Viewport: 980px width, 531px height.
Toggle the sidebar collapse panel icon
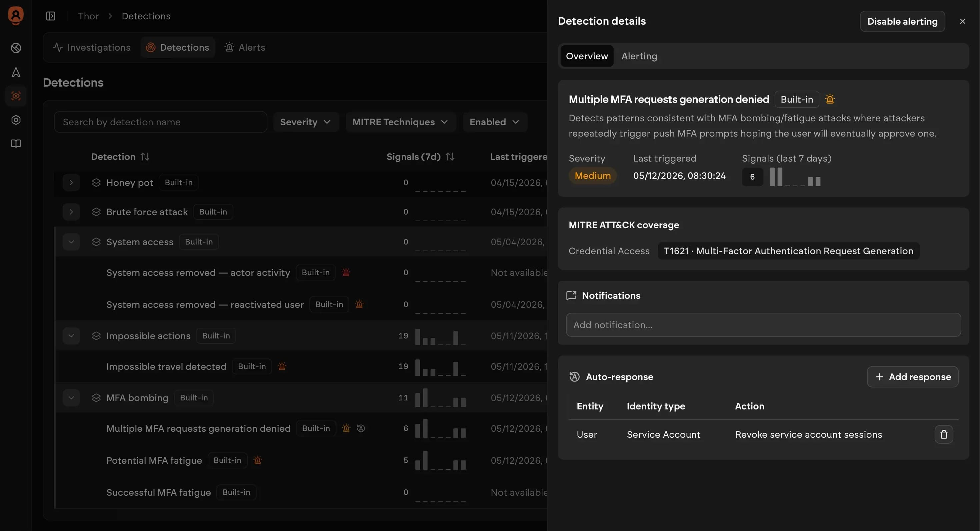coord(51,16)
